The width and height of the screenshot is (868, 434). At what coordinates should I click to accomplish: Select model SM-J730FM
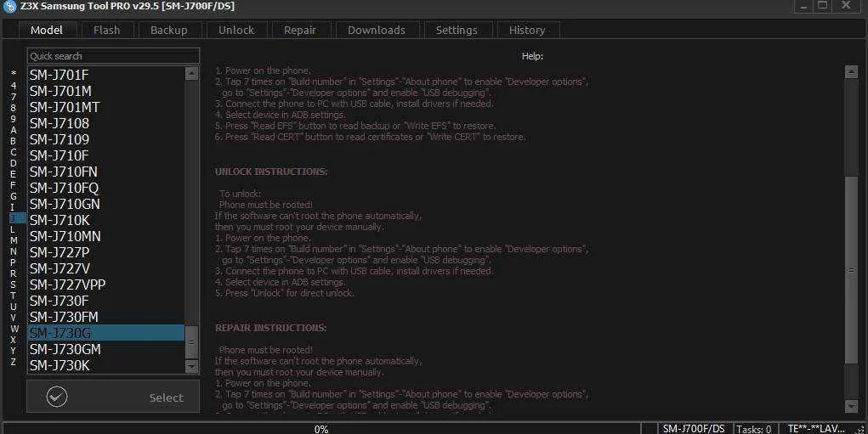click(105, 317)
